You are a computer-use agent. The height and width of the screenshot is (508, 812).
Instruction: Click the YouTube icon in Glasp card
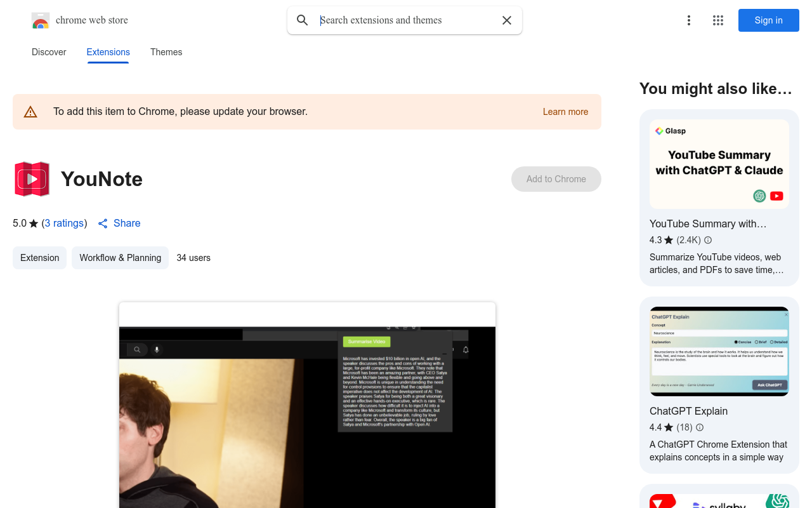point(776,196)
